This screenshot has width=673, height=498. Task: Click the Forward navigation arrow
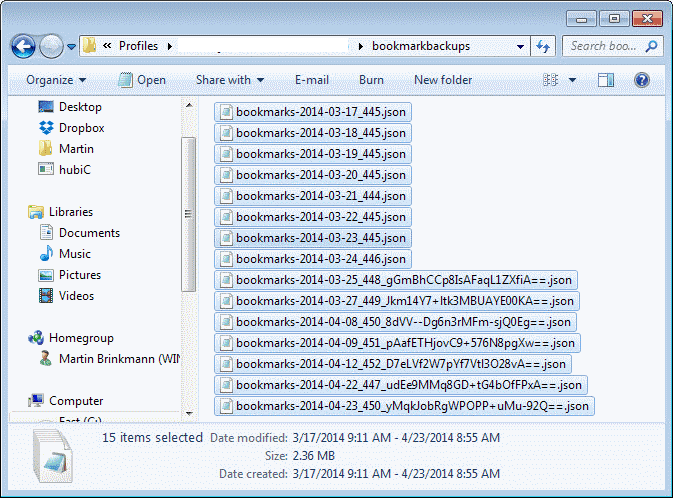(x=52, y=46)
